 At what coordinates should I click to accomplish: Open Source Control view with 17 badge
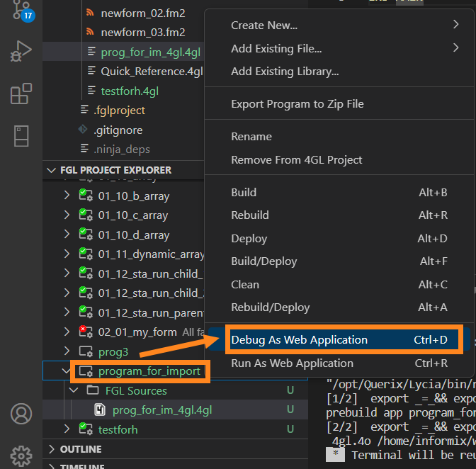point(21,9)
